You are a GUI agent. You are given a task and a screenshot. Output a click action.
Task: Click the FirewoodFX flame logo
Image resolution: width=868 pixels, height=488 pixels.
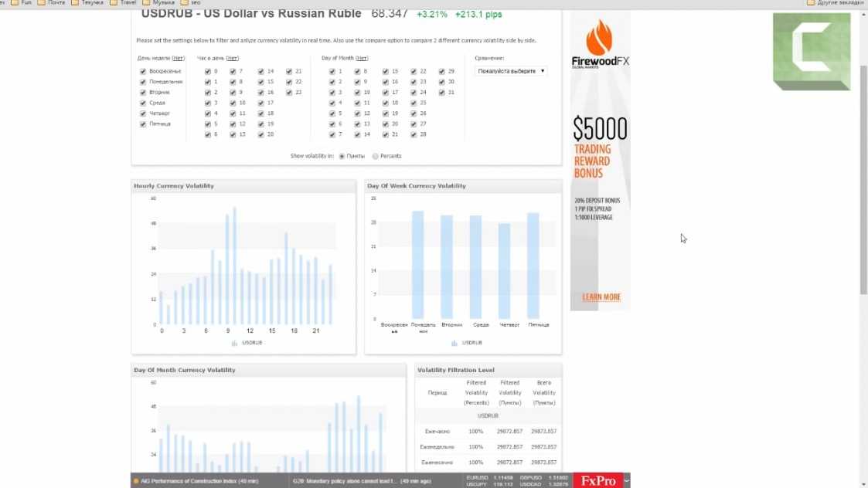[600, 37]
